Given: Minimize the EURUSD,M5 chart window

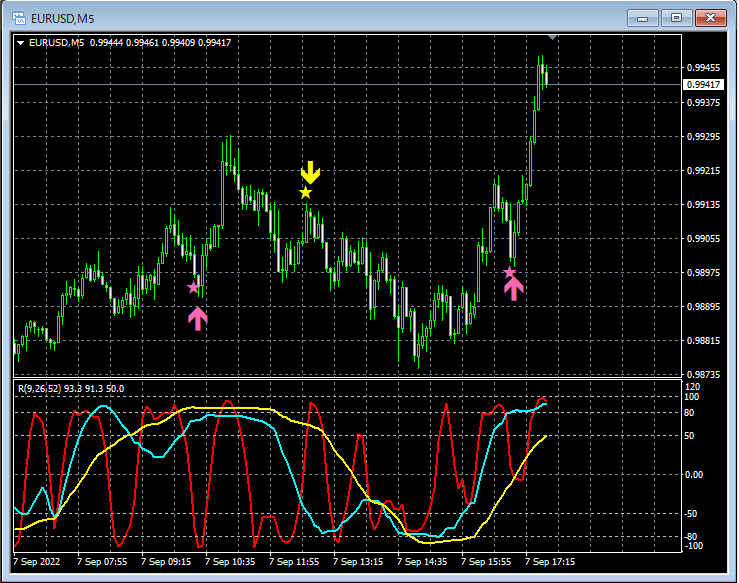Looking at the screenshot, I should pos(642,18).
